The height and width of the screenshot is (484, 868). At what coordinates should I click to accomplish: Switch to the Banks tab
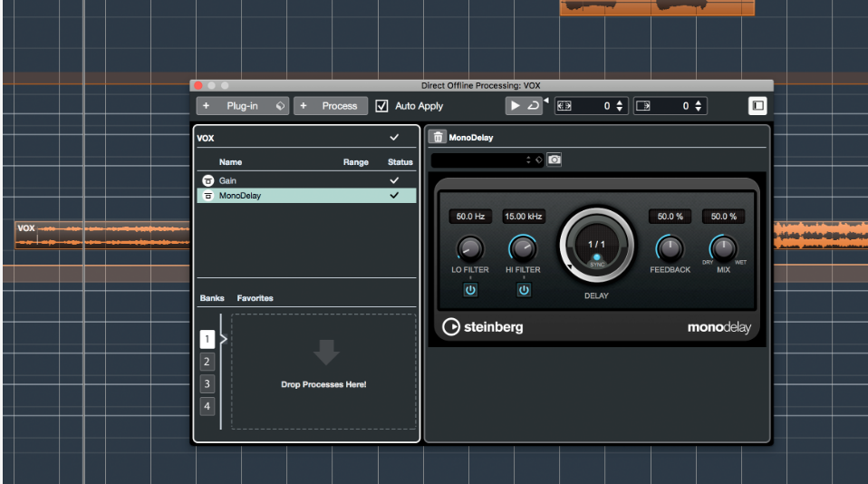pyautogui.click(x=212, y=298)
